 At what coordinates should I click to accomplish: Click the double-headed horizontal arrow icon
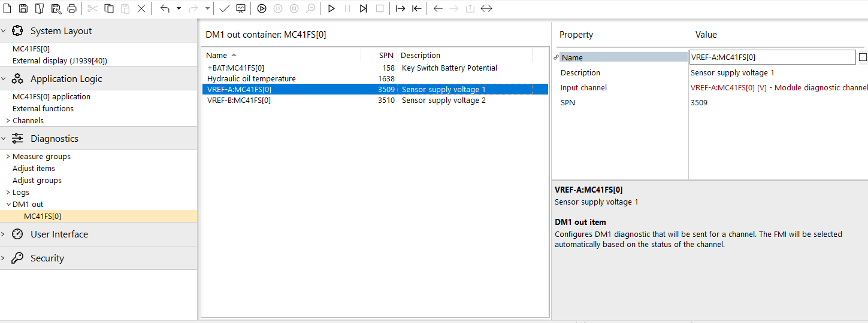486,8
